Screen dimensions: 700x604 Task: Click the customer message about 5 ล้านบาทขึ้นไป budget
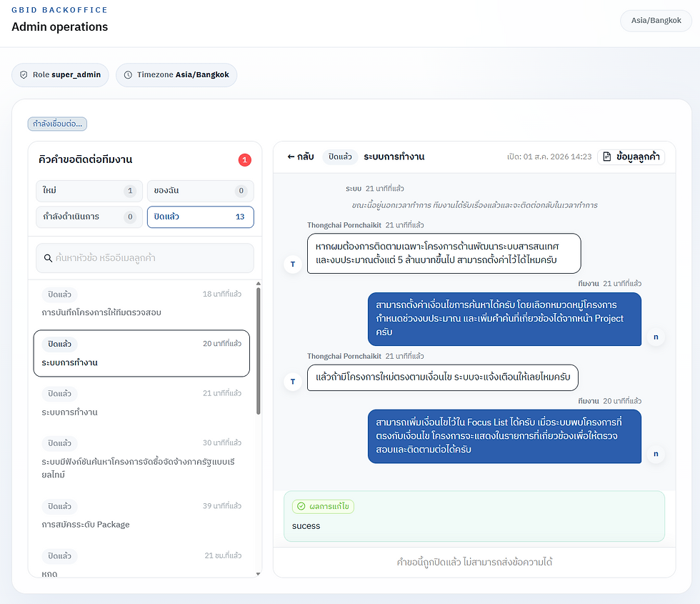[x=444, y=253]
